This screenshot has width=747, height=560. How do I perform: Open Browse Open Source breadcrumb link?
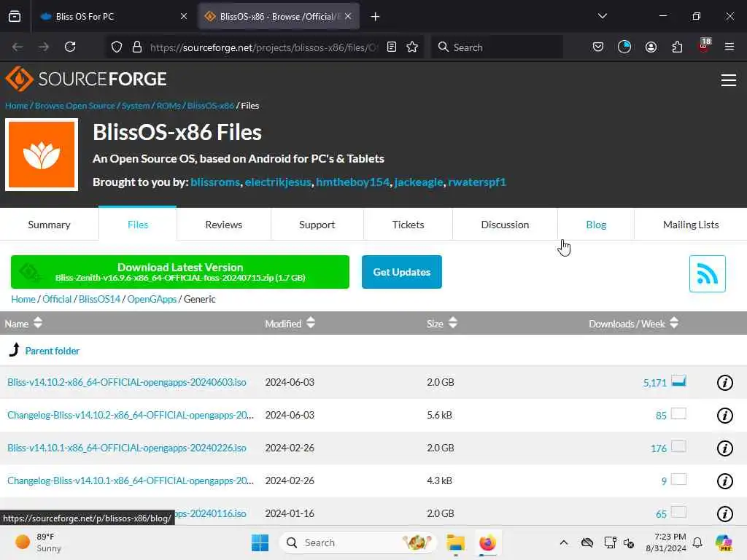coord(75,106)
